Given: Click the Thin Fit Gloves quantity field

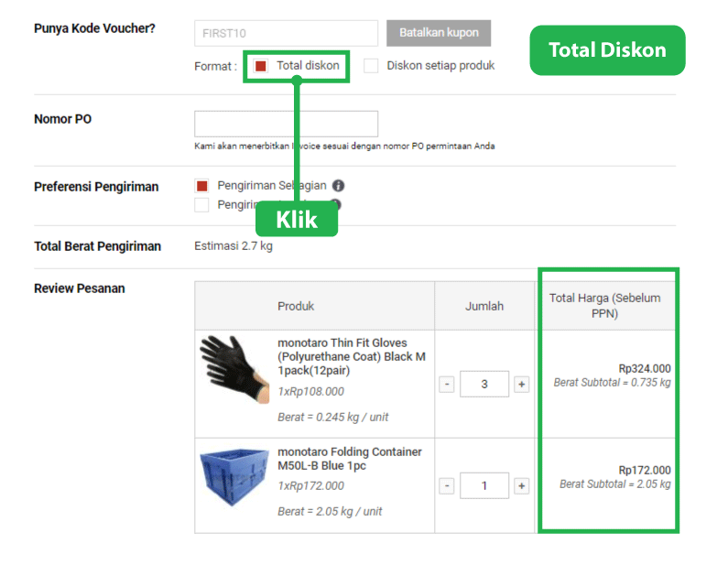Looking at the screenshot, I should click(x=484, y=385).
